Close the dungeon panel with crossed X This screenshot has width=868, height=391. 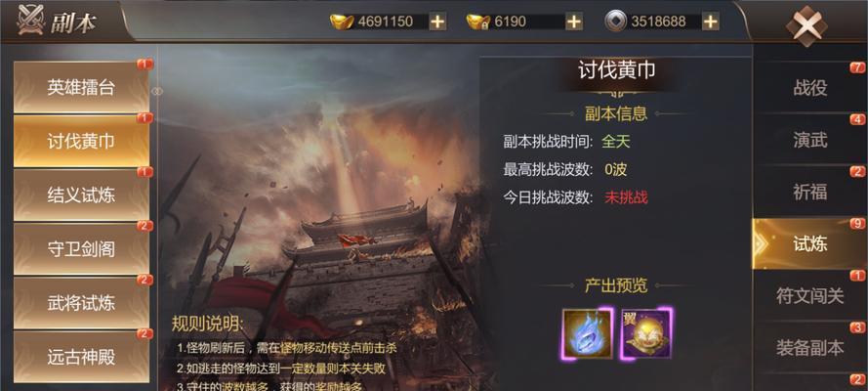806,24
